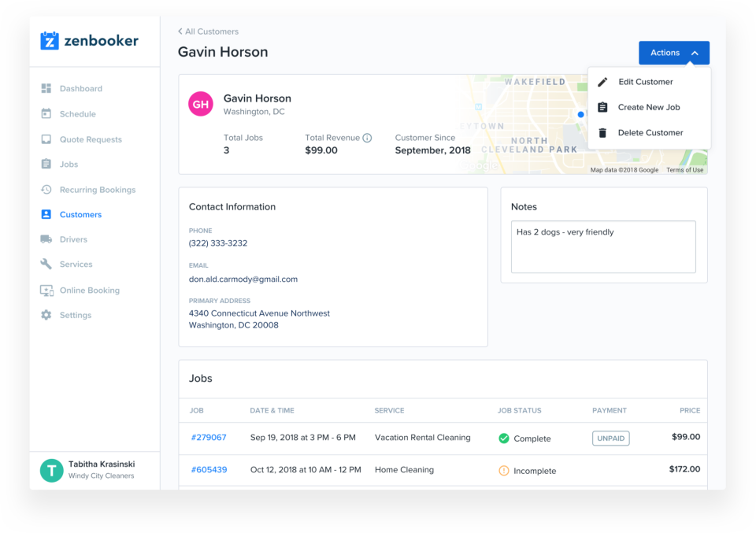Go back to All Customers
Image resolution: width=756 pixels, height=533 pixels.
(x=208, y=31)
